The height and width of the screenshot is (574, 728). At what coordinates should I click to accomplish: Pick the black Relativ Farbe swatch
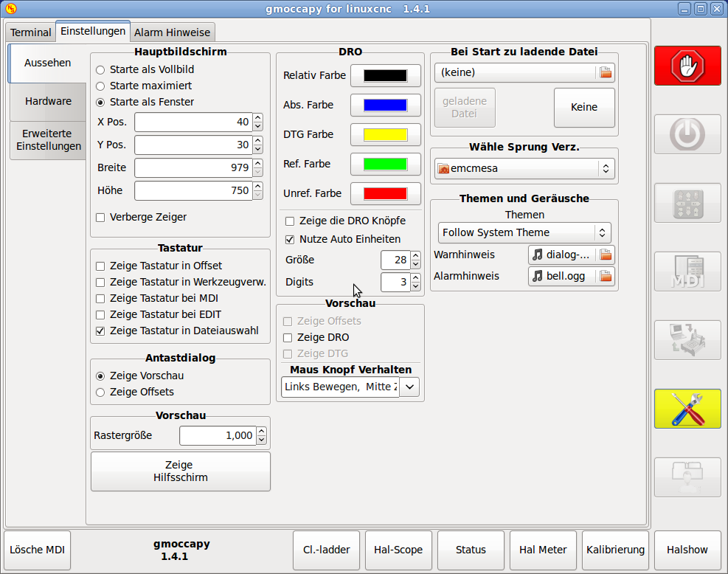pyautogui.click(x=385, y=76)
